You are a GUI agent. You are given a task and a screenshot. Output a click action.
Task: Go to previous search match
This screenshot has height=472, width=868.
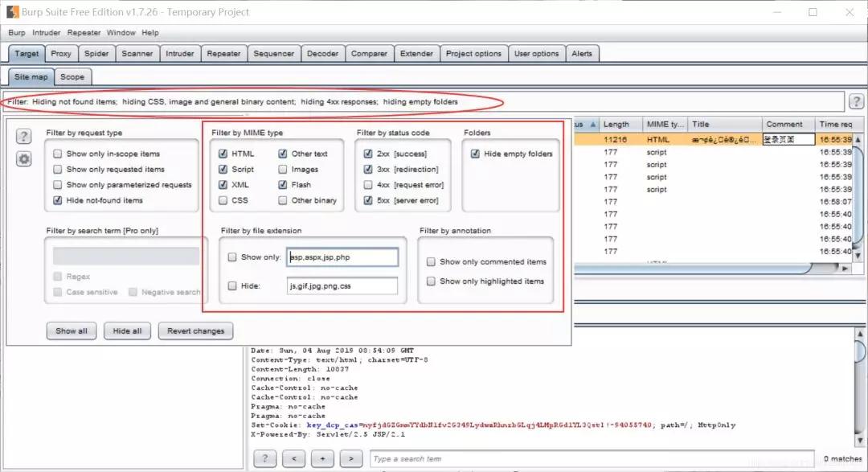[293, 458]
